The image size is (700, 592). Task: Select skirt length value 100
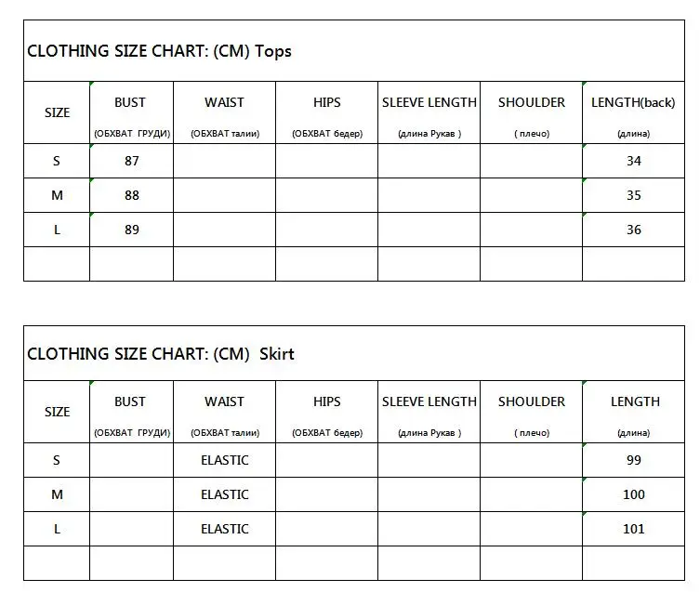[x=633, y=494]
